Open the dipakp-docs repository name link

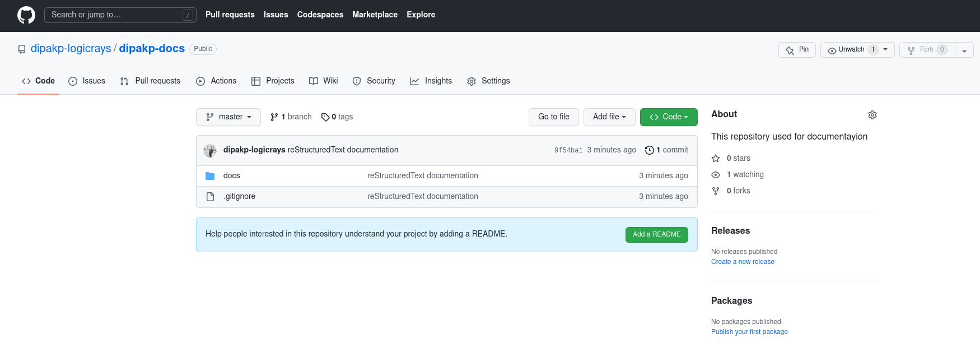pyautogui.click(x=152, y=49)
